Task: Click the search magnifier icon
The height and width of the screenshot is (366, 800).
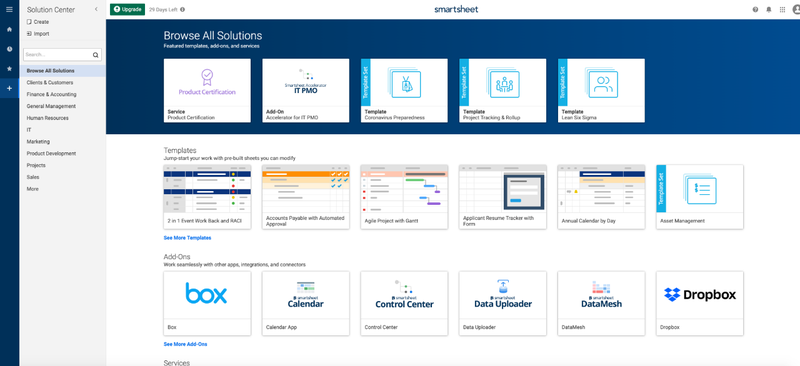Action: (x=95, y=55)
